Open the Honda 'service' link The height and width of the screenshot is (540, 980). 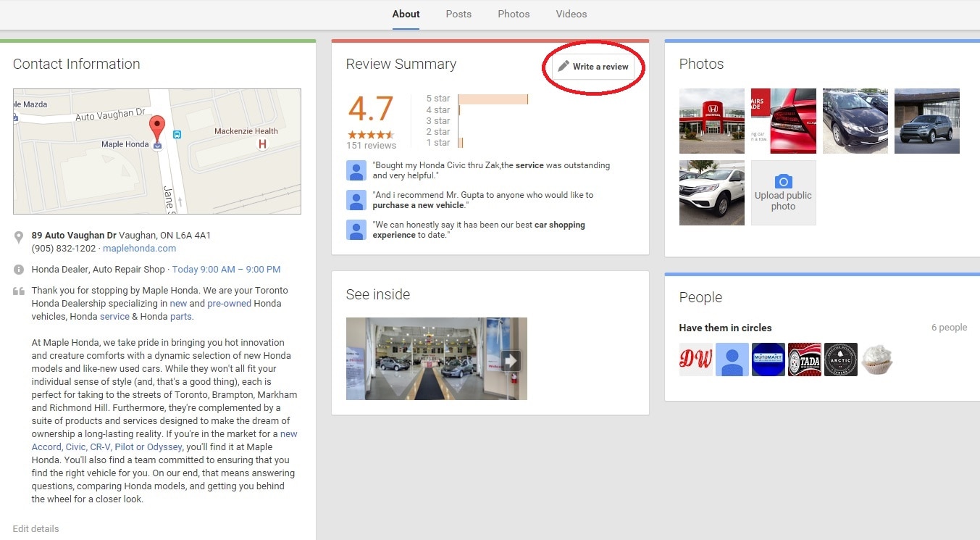coord(114,316)
